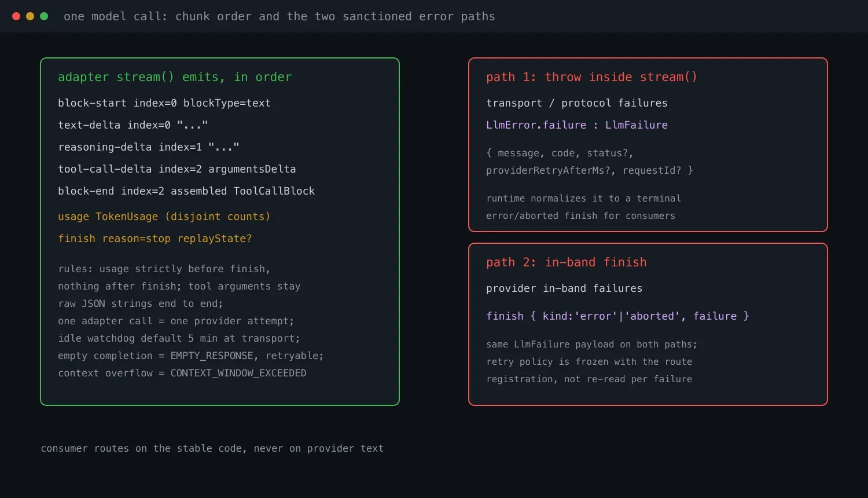Click line 'reasoning-delta index=1'
Image resolution: width=868 pixels, height=498 pixels.
click(x=149, y=147)
